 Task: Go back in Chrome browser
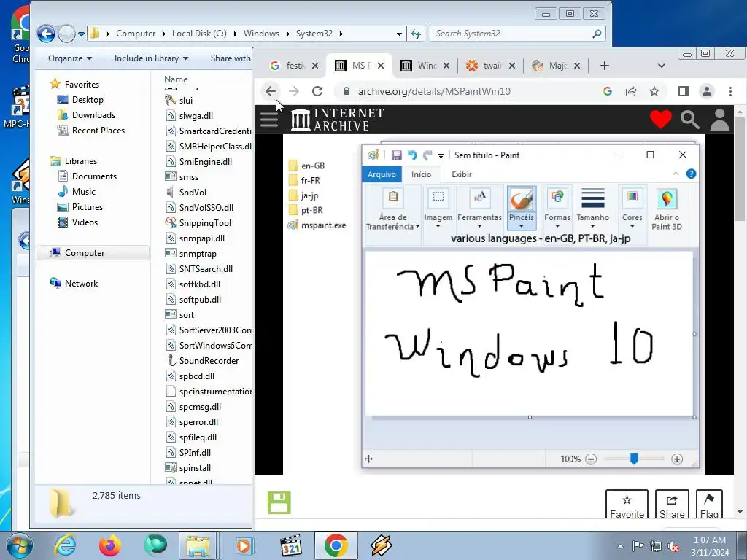point(271,91)
